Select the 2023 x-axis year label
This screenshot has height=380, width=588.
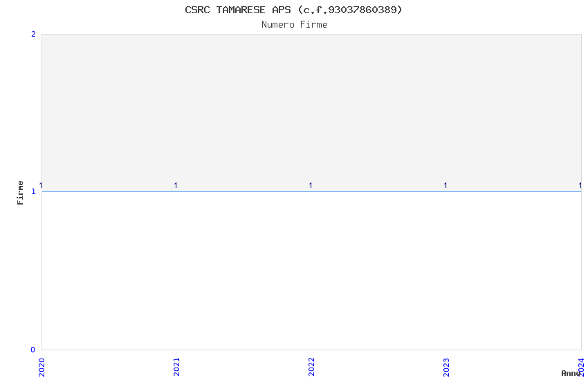pyautogui.click(x=446, y=367)
